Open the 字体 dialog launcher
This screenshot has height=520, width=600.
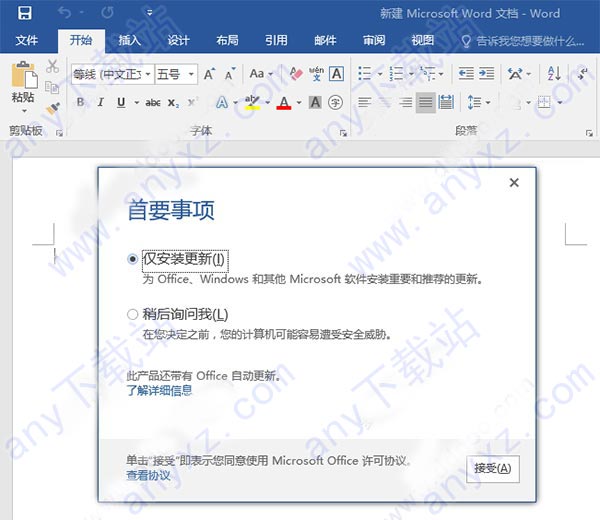pos(343,133)
